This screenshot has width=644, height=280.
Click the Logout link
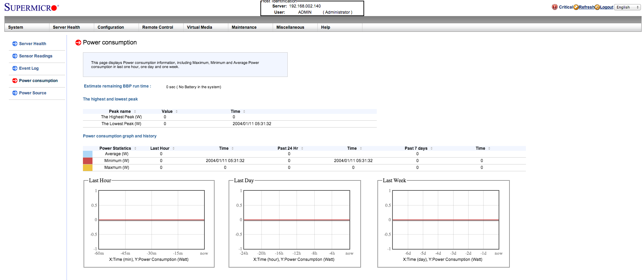[607, 7]
